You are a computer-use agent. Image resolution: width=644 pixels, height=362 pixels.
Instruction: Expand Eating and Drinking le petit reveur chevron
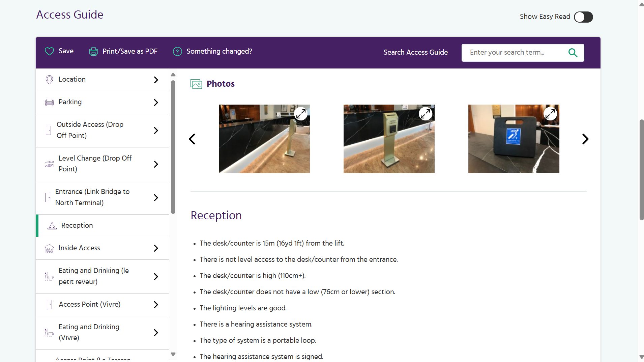[156, 277]
